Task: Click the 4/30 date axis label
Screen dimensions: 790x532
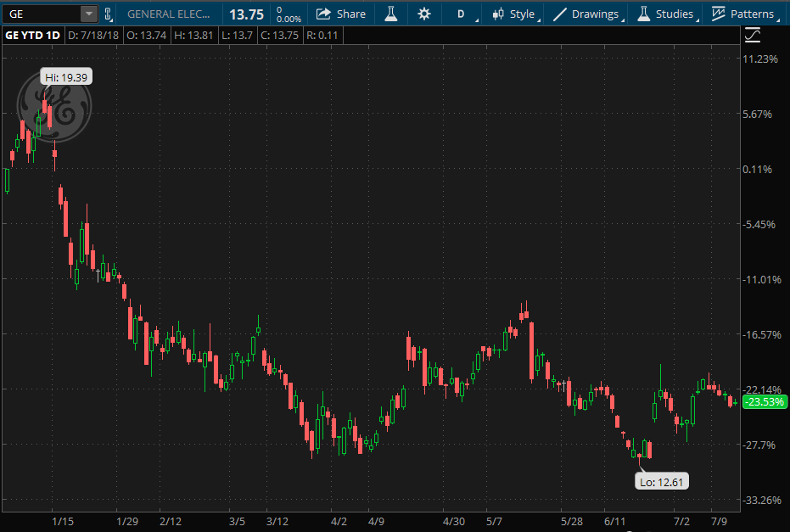Action: coord(453,522)
